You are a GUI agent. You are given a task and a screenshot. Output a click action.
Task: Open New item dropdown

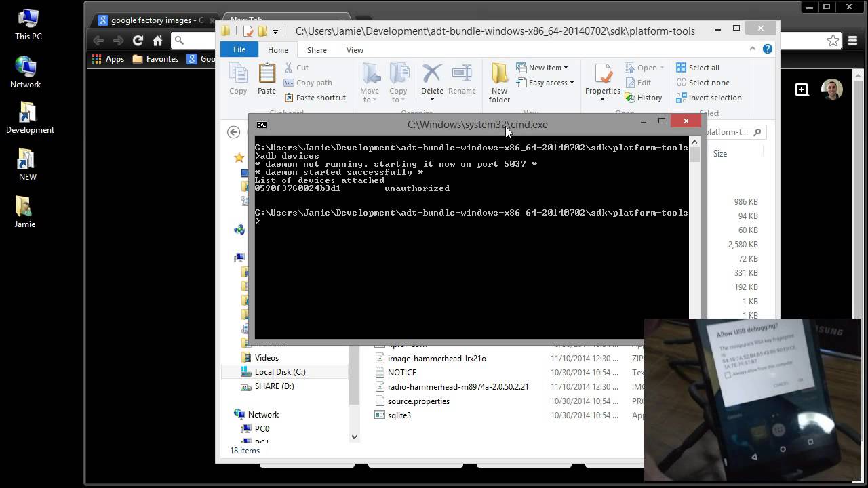542,68
